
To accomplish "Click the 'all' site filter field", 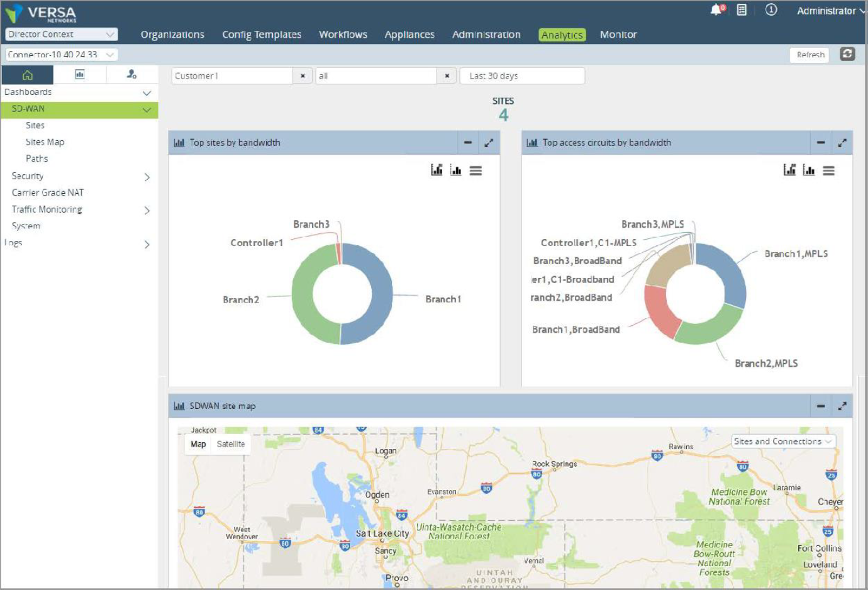I will point(376,76).
